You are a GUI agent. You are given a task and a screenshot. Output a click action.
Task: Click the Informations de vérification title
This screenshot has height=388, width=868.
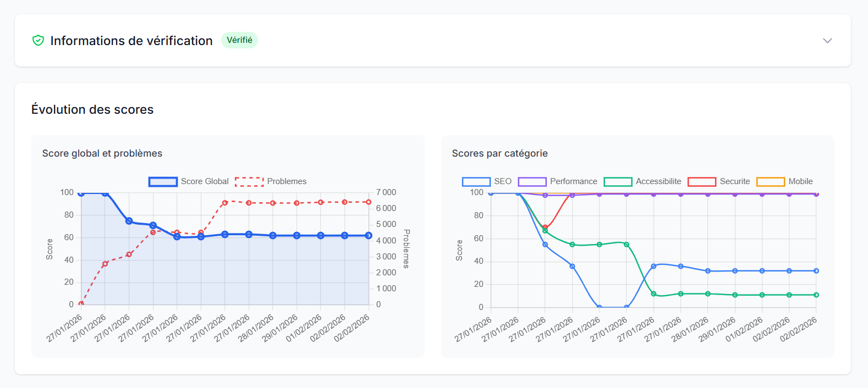coord(131,41)
